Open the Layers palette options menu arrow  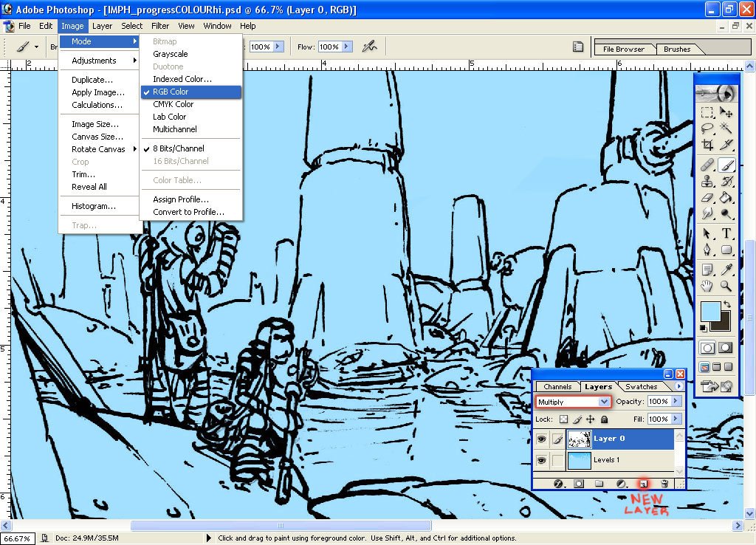click(x=679, y=385)
